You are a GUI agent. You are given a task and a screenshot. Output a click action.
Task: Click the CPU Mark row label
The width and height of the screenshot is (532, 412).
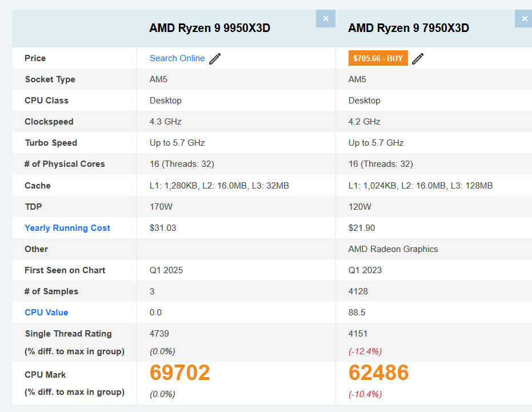pos(45,375)
